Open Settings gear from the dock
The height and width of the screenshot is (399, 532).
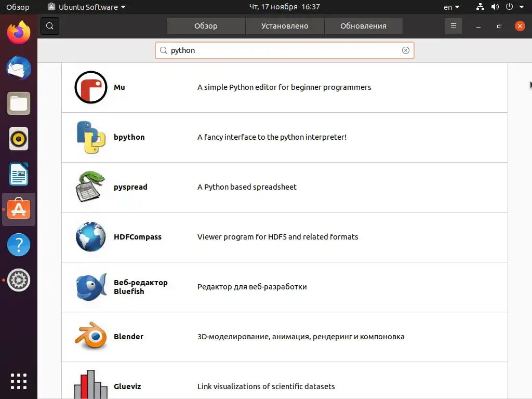coord(19,280)
